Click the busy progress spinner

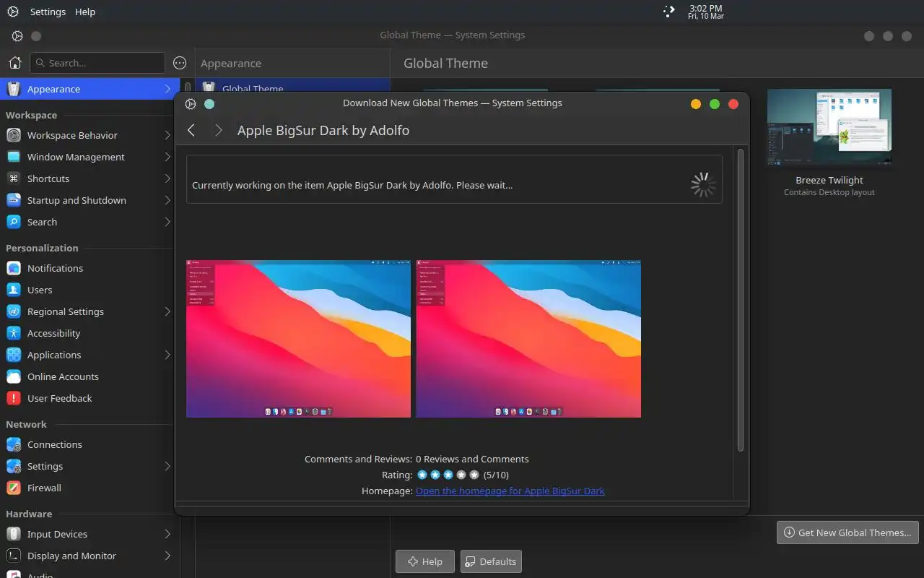(x=703, y=185)
